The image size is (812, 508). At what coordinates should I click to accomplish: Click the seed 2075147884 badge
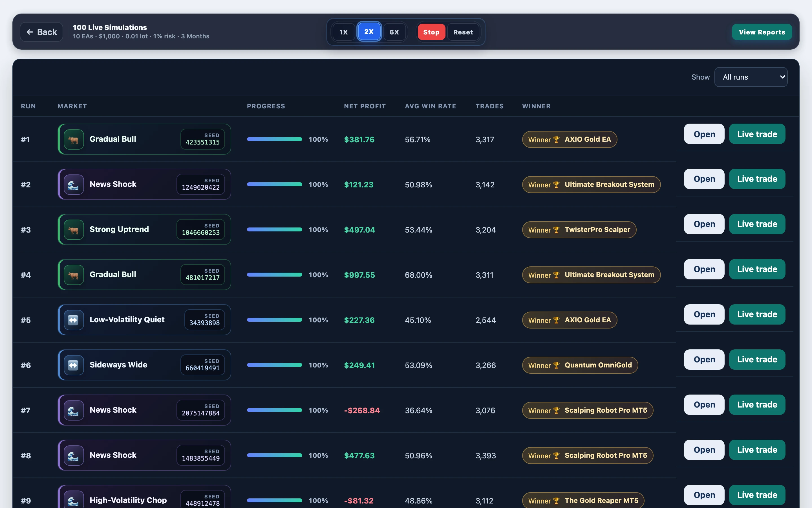click(201, 410)
